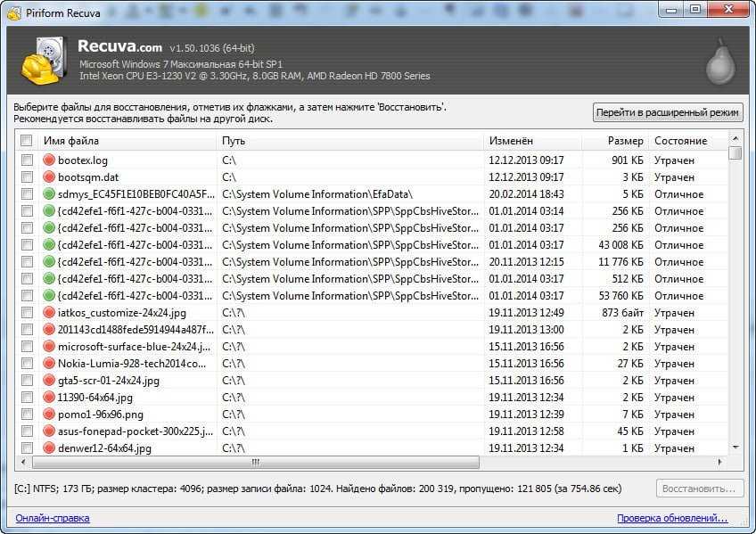Sort list by the Размер column
The image size is (756, 534).
tap(614, 141)
